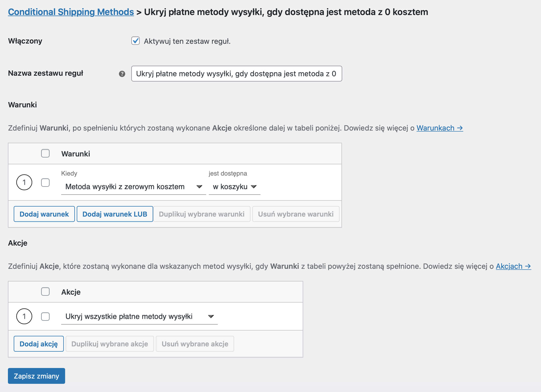Screen dimensions: 541x392
Task: Click the 'Dodaj warunek' button
Action: pyautogui.click(x=44, y=214)
